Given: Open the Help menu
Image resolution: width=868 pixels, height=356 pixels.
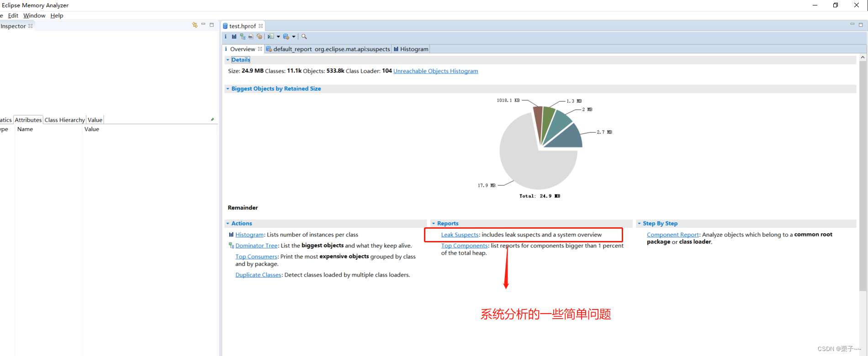Looking at the screenshot, I should (57, 16).
